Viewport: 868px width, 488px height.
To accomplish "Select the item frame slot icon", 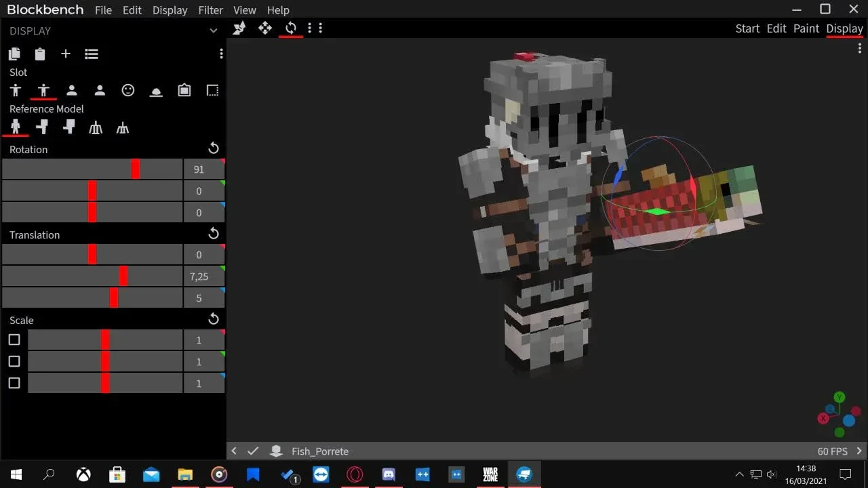I will pyautogui.click(x=184, y=90).
